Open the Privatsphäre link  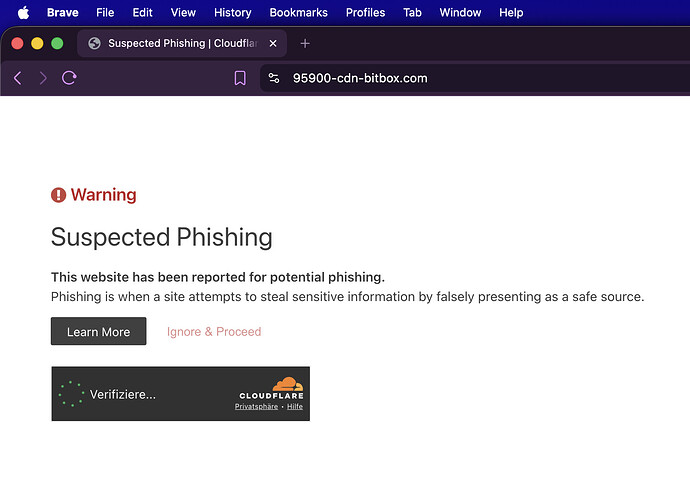256,407
